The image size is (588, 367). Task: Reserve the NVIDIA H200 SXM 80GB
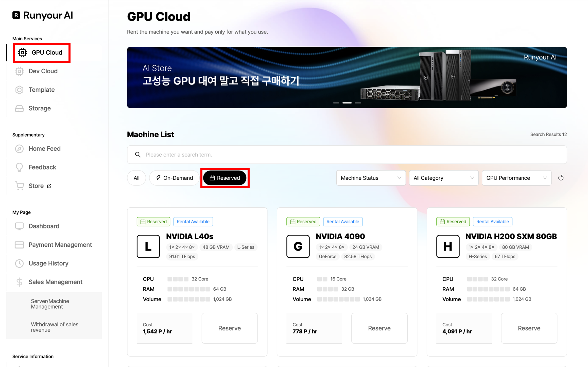pyautogui.click(x=529, y=328)
